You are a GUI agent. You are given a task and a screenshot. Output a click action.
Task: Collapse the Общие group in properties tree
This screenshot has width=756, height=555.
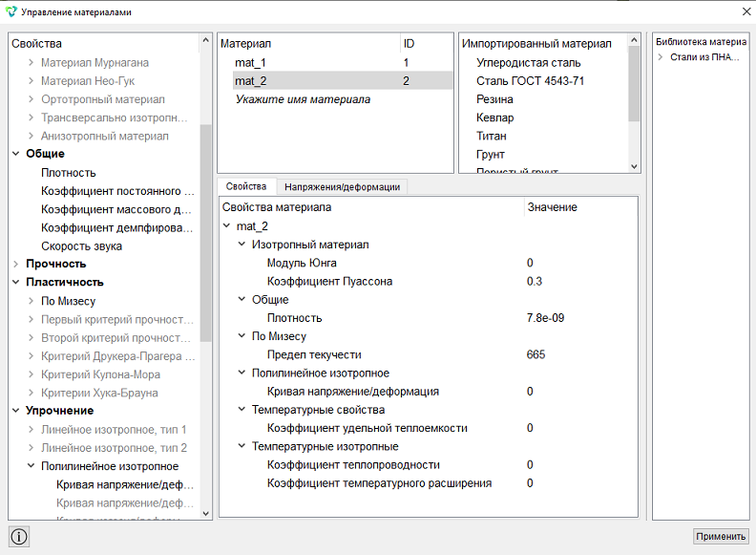(x=16, y=154)
